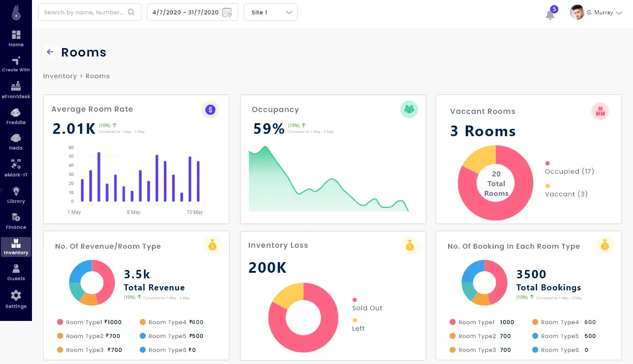Open Home from the sidebar

pos(16,38)
